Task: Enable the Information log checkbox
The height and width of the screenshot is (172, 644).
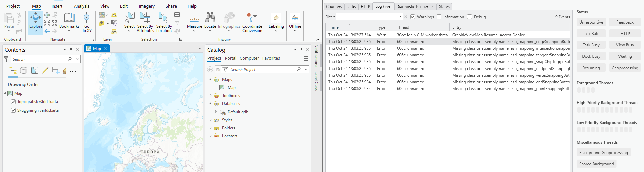Action: coord(439,17)
